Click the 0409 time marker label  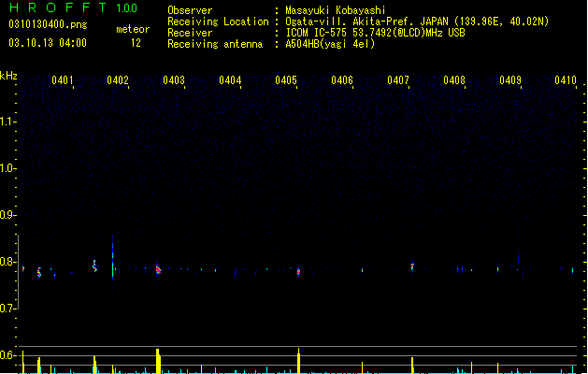tap(510, 80)
